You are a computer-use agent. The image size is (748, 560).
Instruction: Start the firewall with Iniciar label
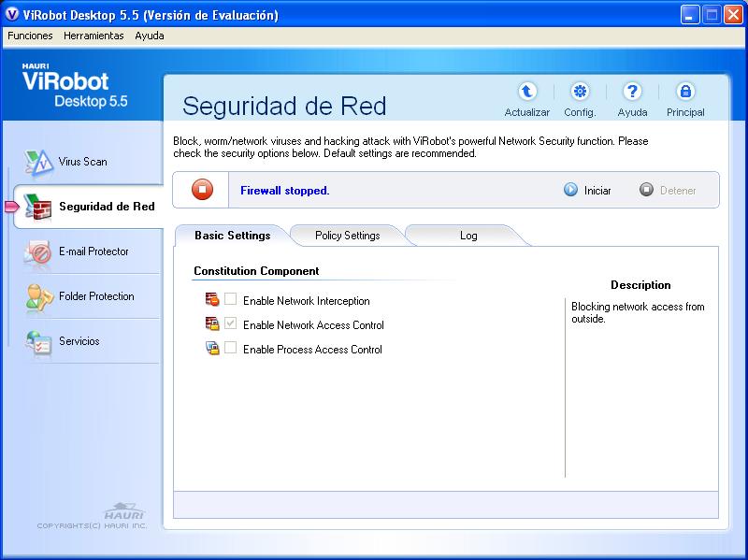tap(597, 191)
